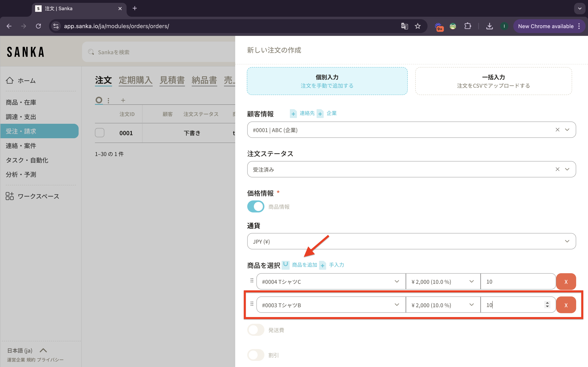Click the 手入力 link
This screenshot has height=367, width=588.
pyautogui.click(x=336, y=265)
